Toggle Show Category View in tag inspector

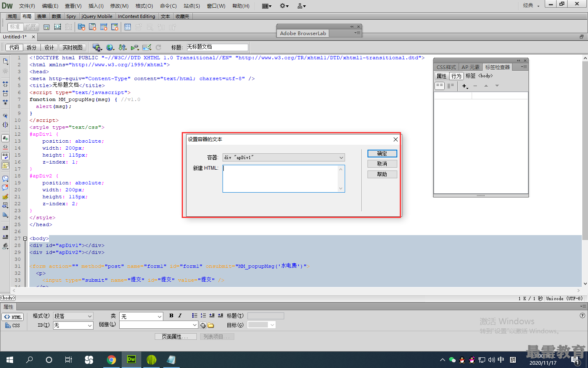coord(440,86)
